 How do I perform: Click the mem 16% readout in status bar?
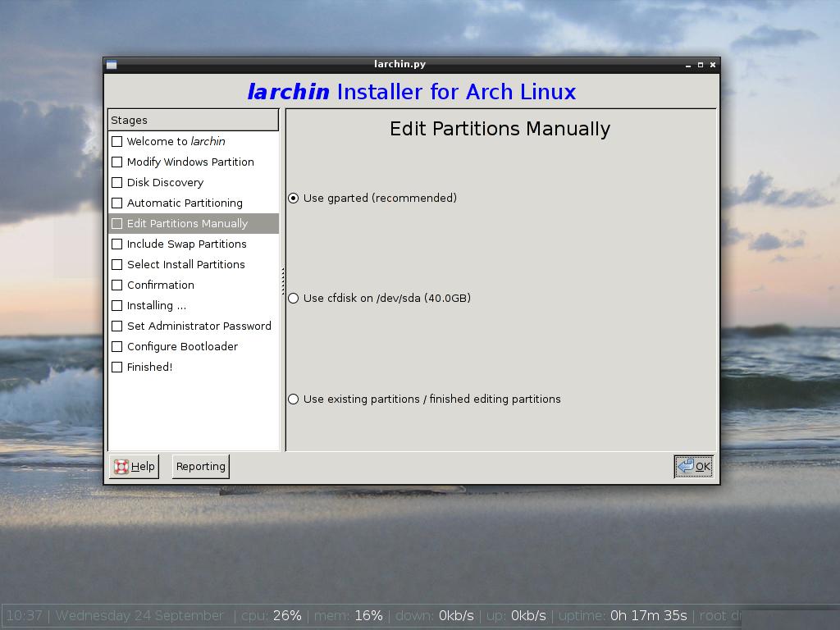click(x=348, y=616)
